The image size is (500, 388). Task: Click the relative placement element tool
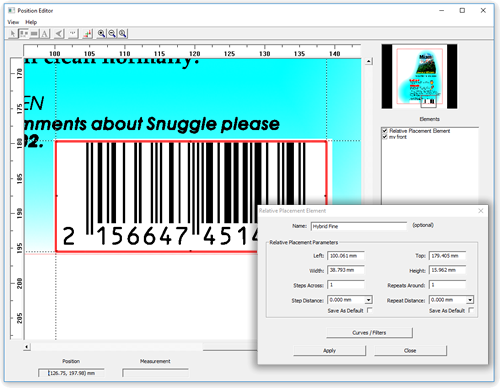(x=23, y=33)
